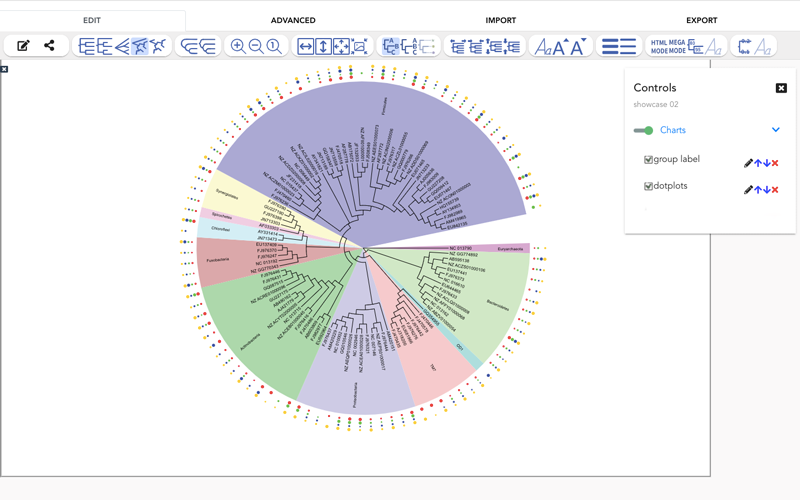Click the zoom in magnifier icon

pos(237,46)
